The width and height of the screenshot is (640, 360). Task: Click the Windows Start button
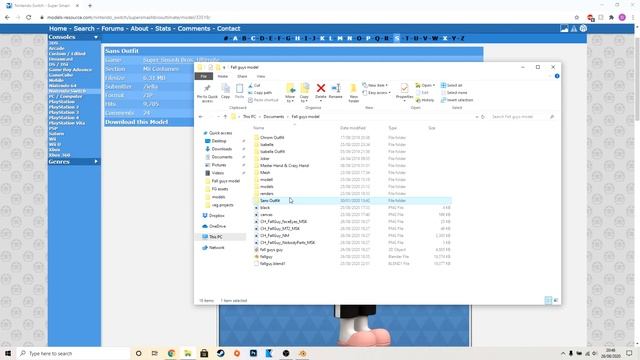(x=8, y=353)
